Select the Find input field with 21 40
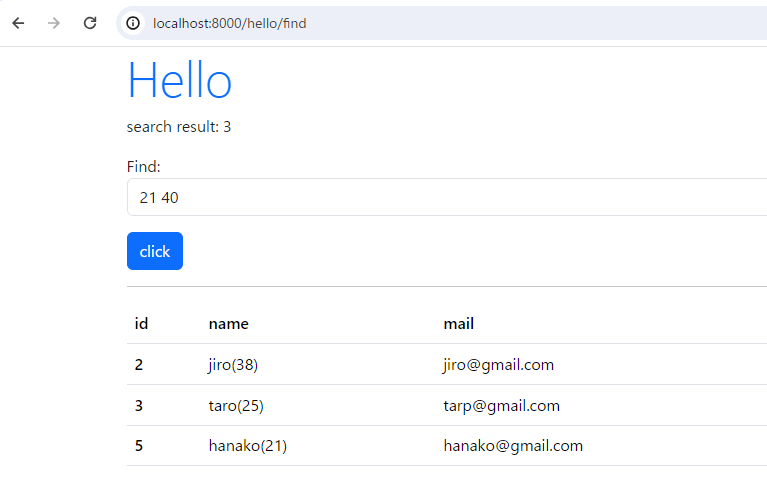 447,197
